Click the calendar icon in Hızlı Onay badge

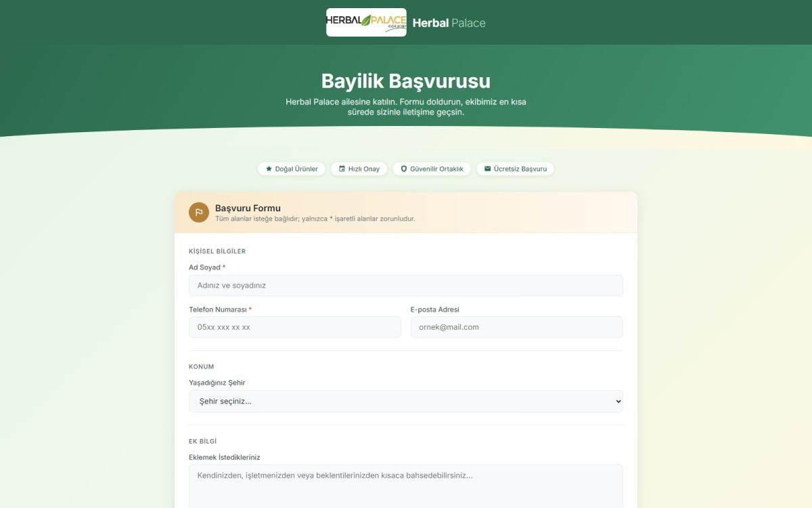[342, 169]
